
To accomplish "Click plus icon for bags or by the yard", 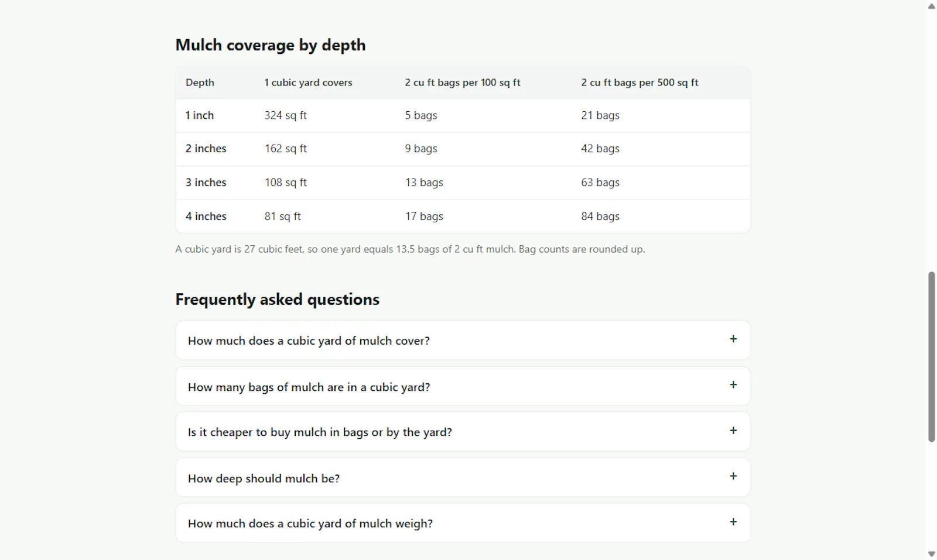I will pyautogui.click(x=733, y=430).
